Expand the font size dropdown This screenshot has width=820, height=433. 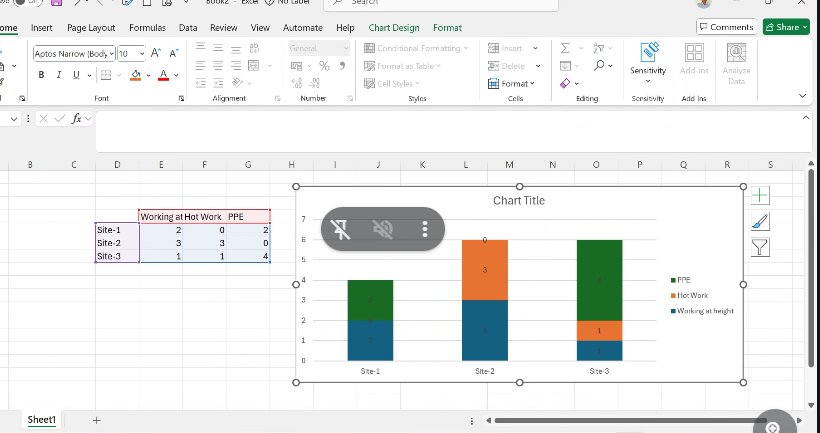pyautogui.click(x=142, y=53)
